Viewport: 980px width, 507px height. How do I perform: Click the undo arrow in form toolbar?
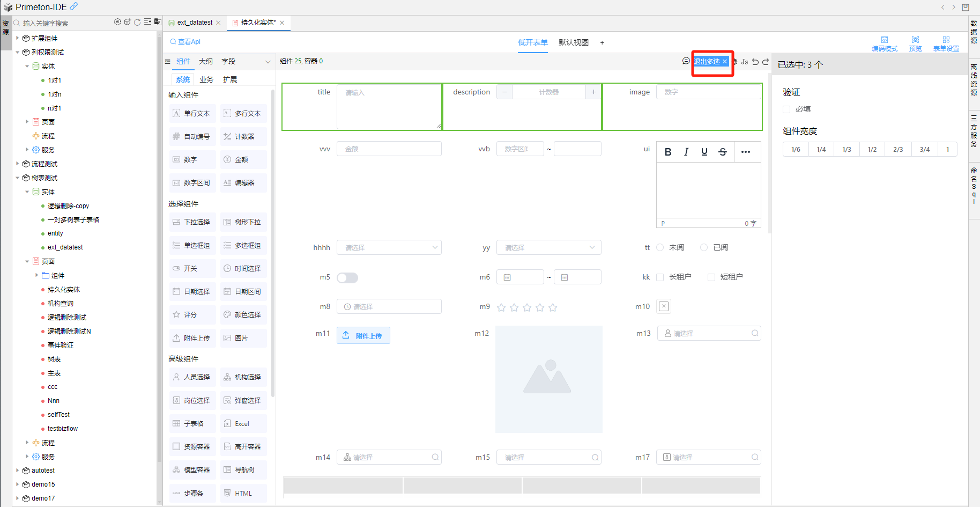point(755,62)
